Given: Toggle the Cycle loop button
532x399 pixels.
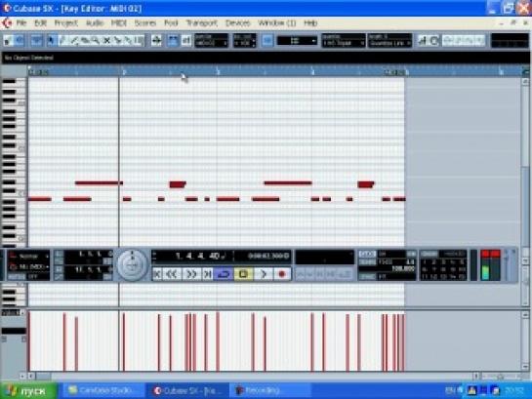Looking at the screenshot, I should pos(223,274).
